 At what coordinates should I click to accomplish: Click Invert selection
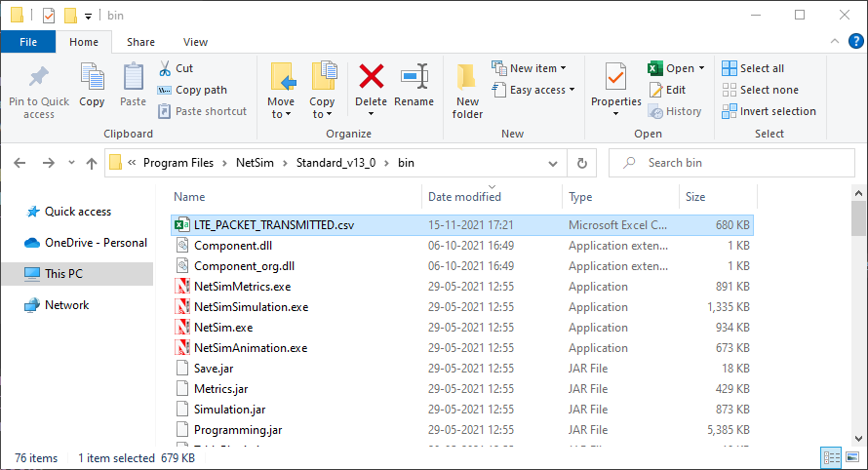(769, 111)
